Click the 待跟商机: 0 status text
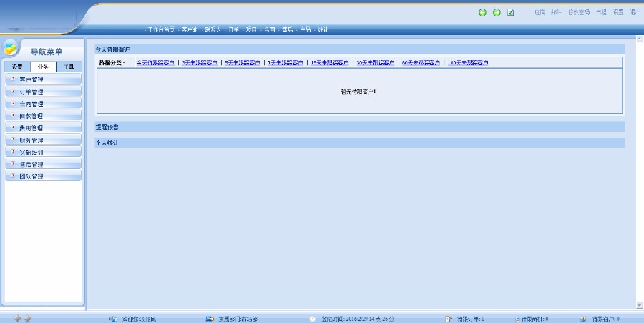This screenshot has width=644, height=323. 535,319
